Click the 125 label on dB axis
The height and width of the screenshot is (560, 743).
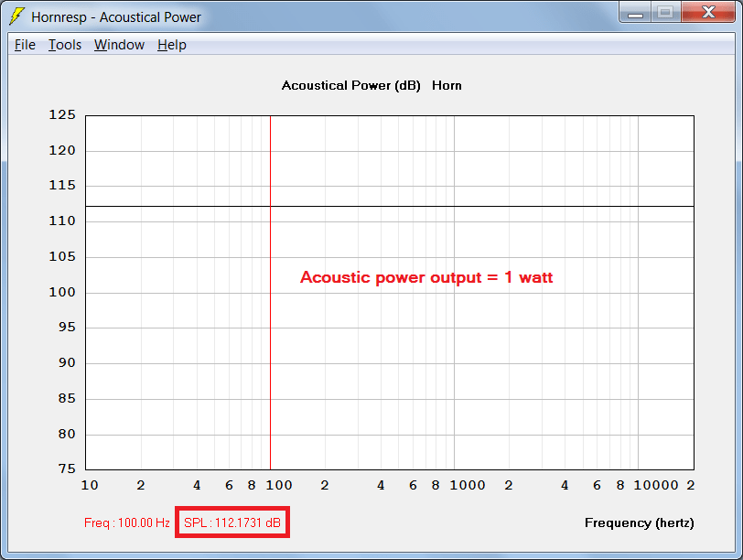(62, 114)
